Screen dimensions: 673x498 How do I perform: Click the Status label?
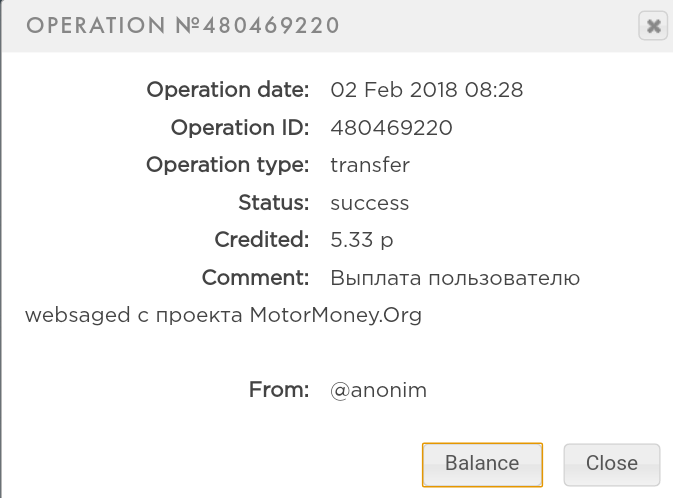[274, 203]
